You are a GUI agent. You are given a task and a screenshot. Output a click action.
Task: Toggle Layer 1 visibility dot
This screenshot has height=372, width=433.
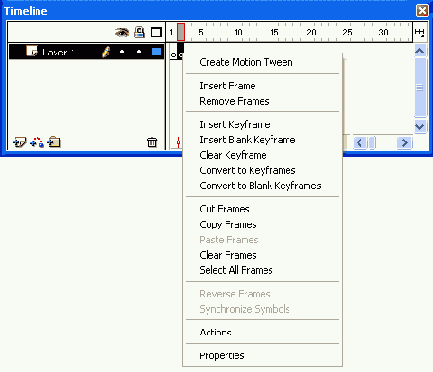pyautogui.click(x=122, y=52)
